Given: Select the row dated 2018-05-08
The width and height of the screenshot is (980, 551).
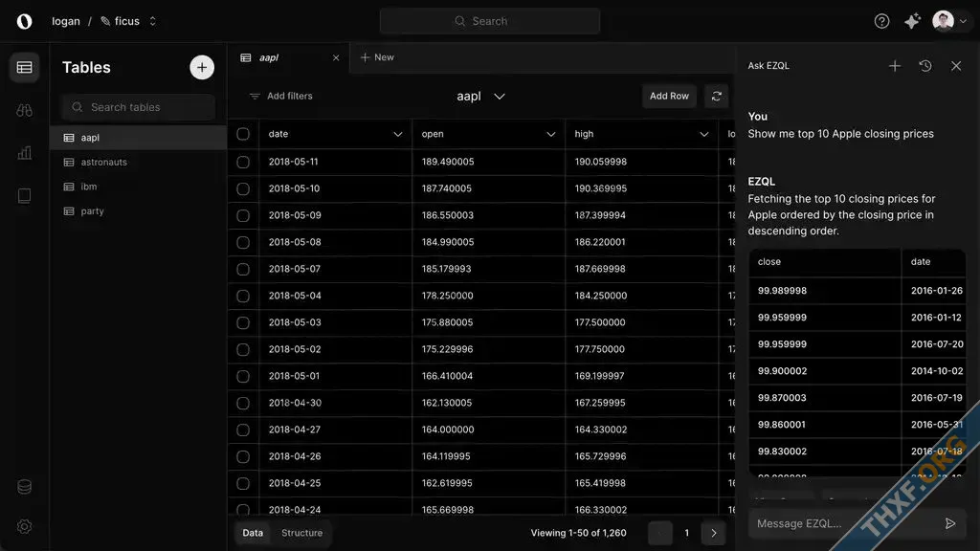Looking at the screenshot, I should click(x=243, y=242).
